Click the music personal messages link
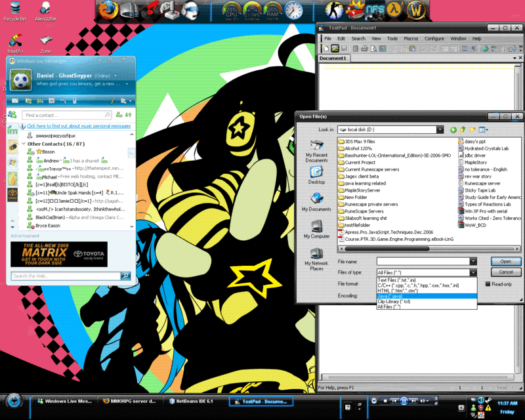The width and height of the screenshot is (525, 420). [x=78, y=126]
